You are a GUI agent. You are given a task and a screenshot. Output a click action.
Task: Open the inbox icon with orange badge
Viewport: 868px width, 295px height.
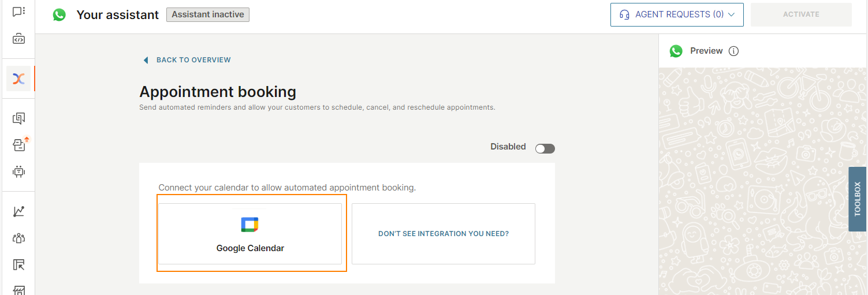[19, 144]
